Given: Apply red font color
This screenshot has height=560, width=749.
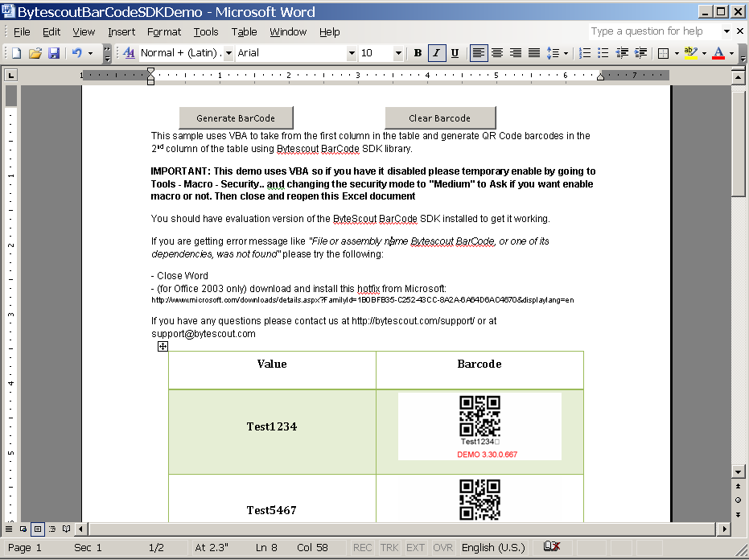Looking at the screenshot, I should [718, 53].
